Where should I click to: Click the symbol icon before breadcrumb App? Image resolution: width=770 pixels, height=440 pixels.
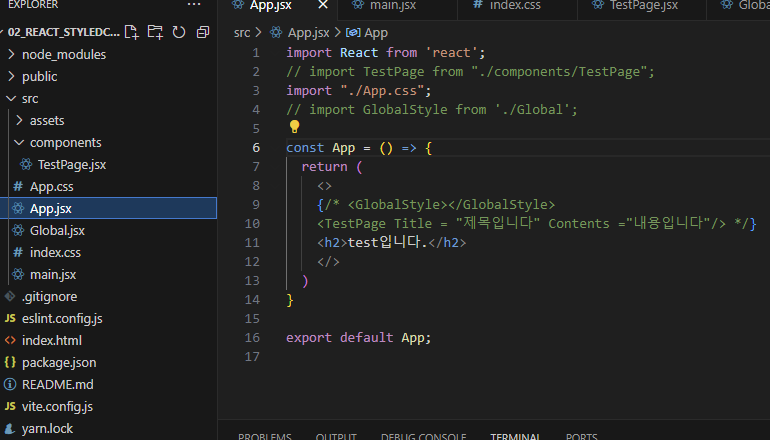click(x=353, y=32)
